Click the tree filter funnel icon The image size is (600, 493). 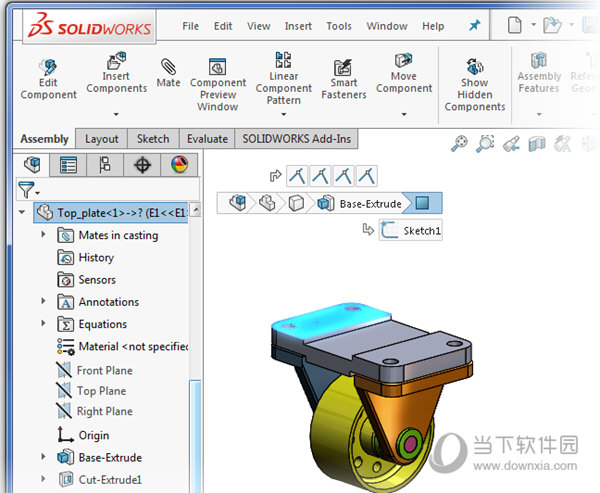pyautogui.click(x=27, y=189)
